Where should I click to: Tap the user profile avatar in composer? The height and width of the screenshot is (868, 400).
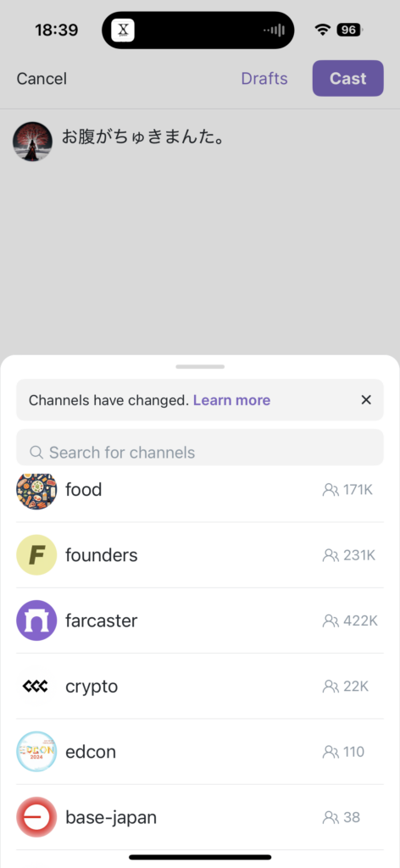(33, 142)
